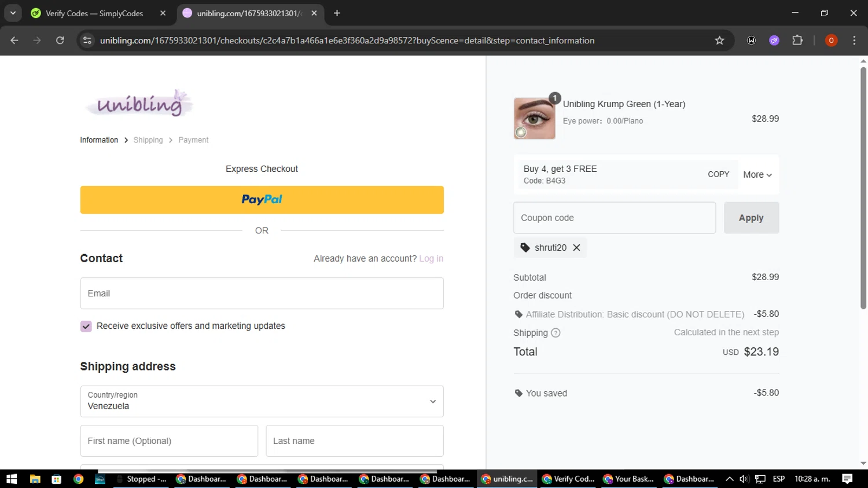Select the unibling.com browser tab
The height and width of the screenshot is (488, 868).
pyautogui.click(x=250, y=13)
